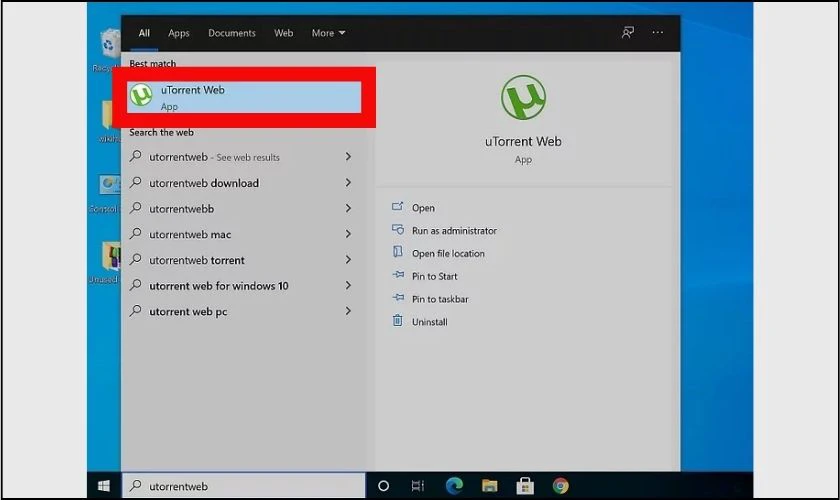Open the three-dot options menu in search header

pos(657,33)
